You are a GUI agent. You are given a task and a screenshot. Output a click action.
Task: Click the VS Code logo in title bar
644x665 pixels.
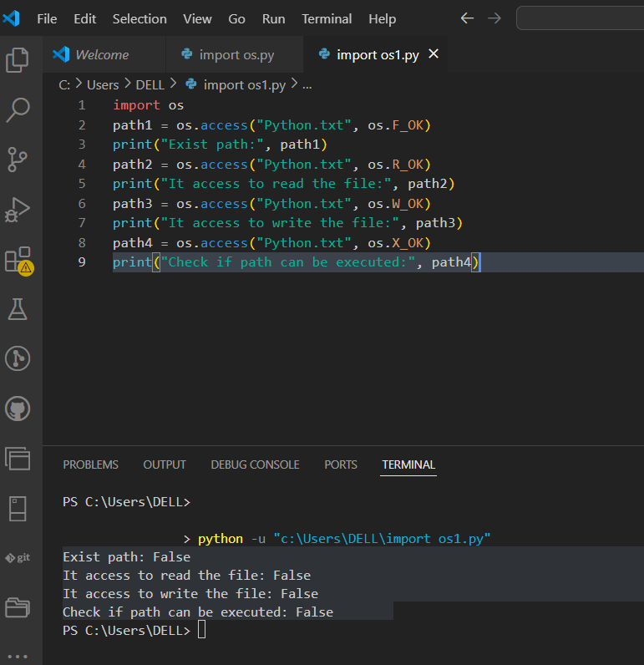click(11, 18)
